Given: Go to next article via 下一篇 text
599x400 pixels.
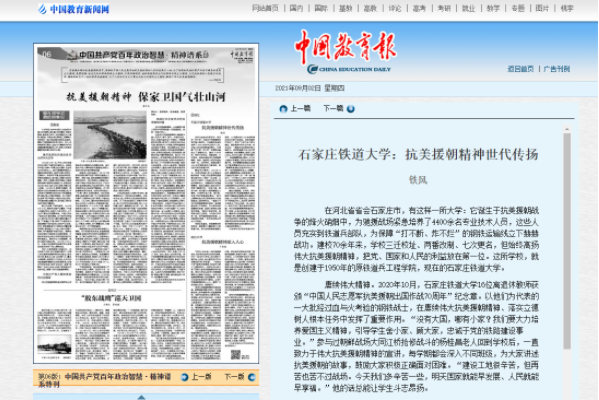Looking at the screenshot, I should click(333, 109).
